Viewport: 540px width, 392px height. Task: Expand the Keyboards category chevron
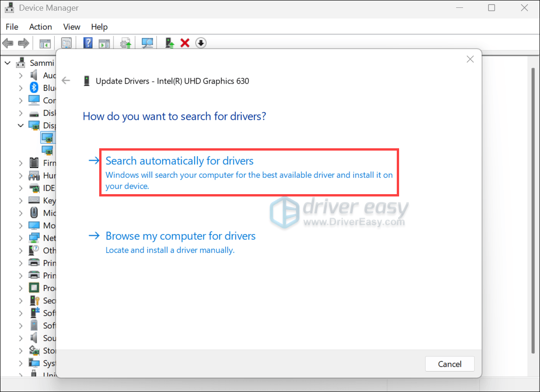click(x=21, y=200)
